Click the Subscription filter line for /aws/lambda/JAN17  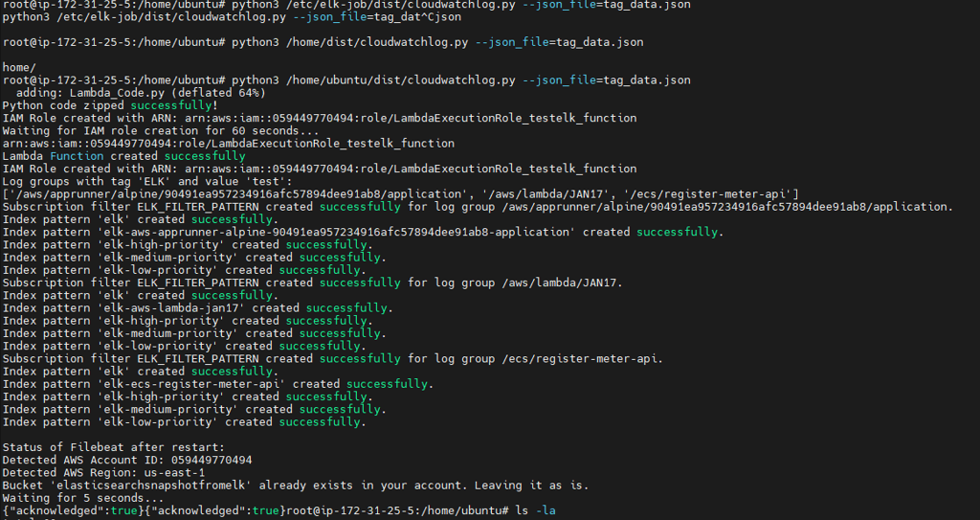tap(313, 283)
